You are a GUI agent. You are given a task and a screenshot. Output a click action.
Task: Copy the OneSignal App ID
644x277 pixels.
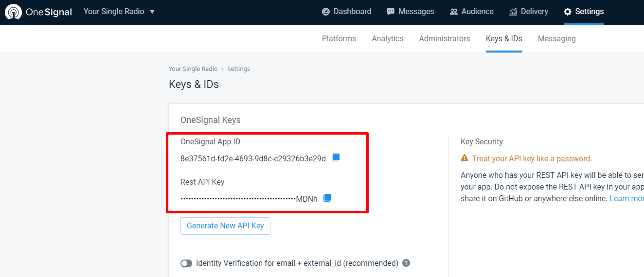[336, 157]
